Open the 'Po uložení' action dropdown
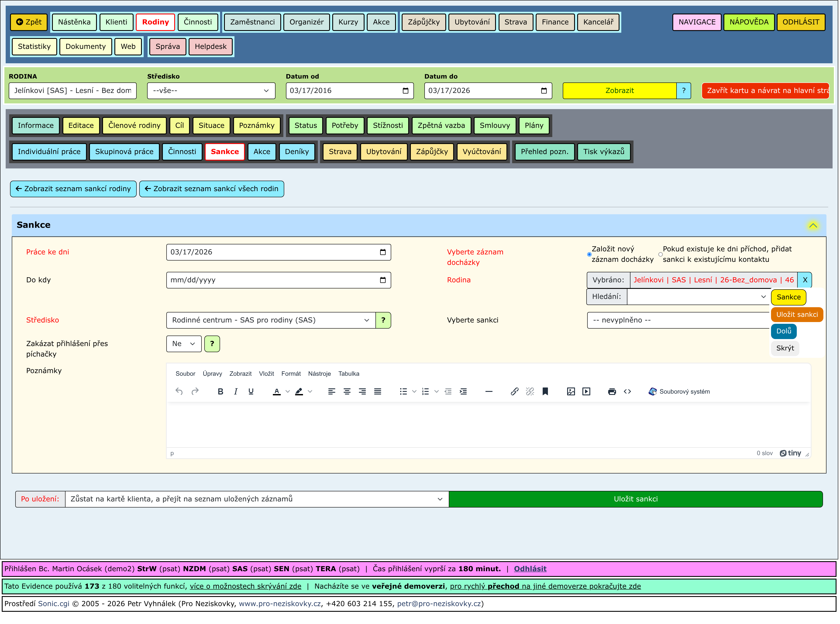Image resolution: width=840 pixels, height=624 pixels. (x=256, y=499)
